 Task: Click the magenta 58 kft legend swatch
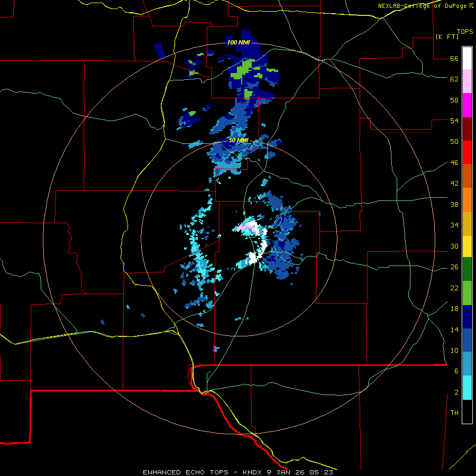click(467, 105)
